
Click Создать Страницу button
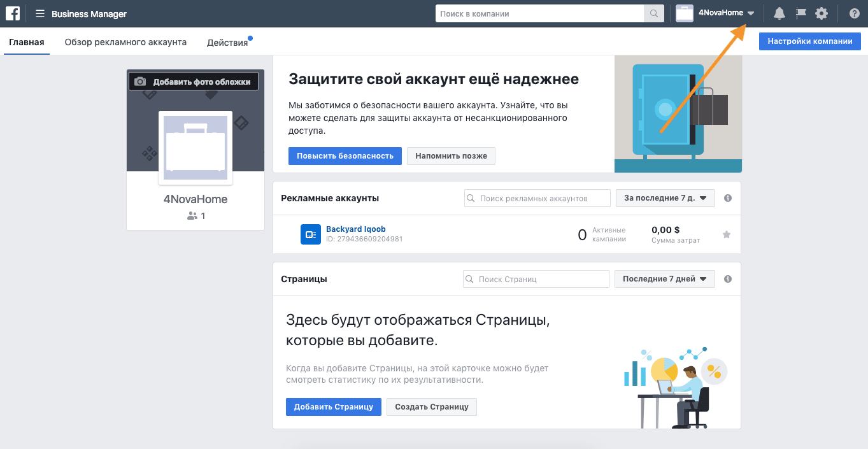coord(432,407)
